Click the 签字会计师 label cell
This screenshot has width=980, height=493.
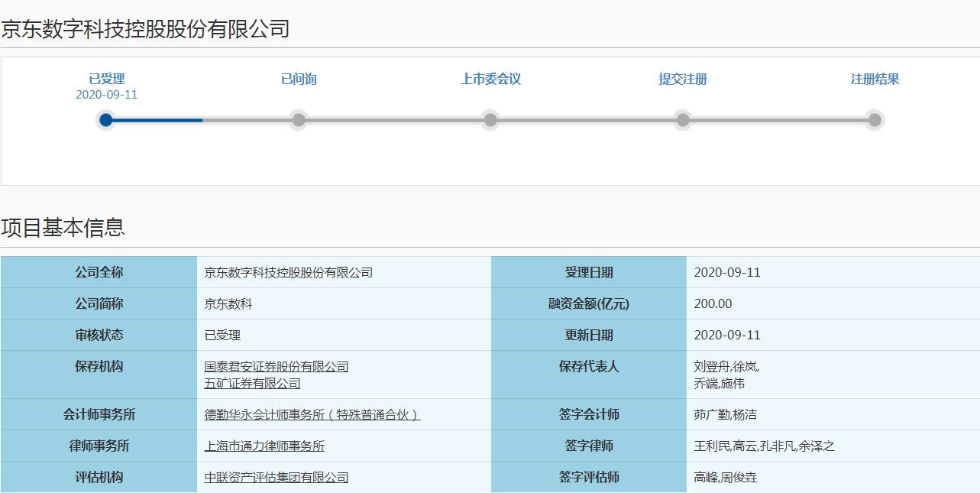pyautogui.click(x=589, y=414)
